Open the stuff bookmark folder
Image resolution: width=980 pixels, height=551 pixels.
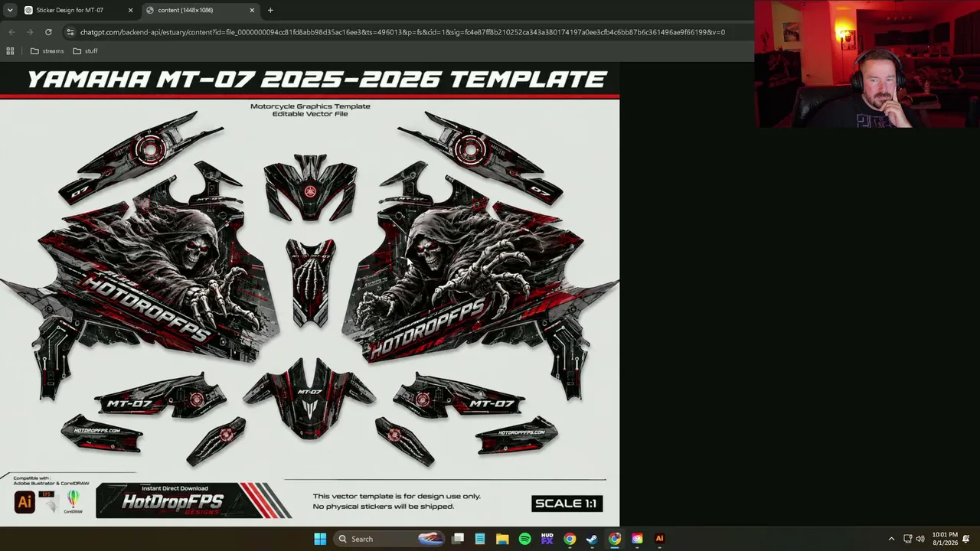point(85,51)
